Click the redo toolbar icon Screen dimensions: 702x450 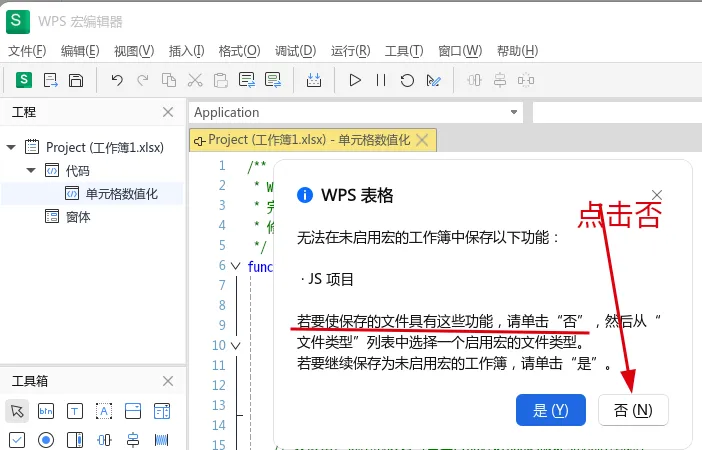click(143, 80)
